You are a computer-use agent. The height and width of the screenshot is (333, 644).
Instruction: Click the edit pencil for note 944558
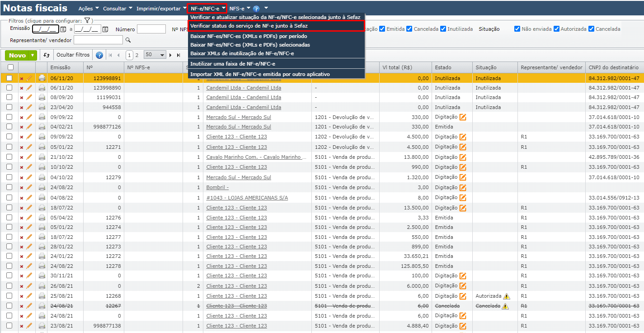tap(29, 107)
